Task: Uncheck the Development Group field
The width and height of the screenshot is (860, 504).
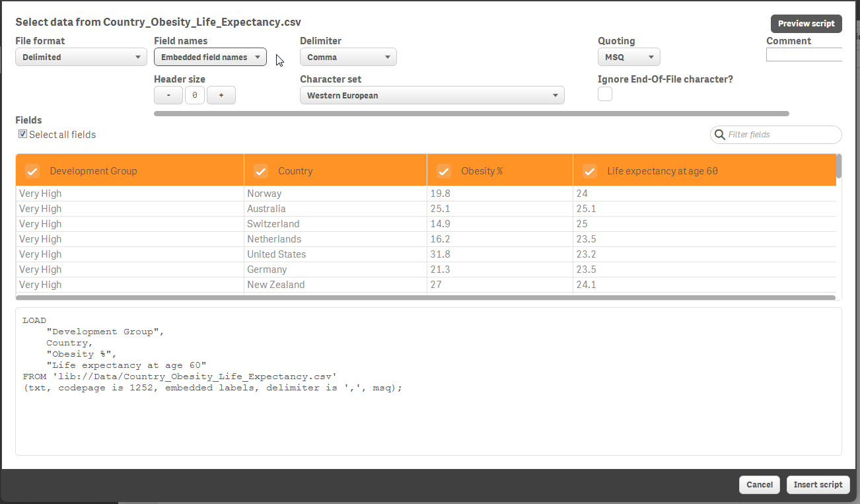Action: tap(32, 171)
